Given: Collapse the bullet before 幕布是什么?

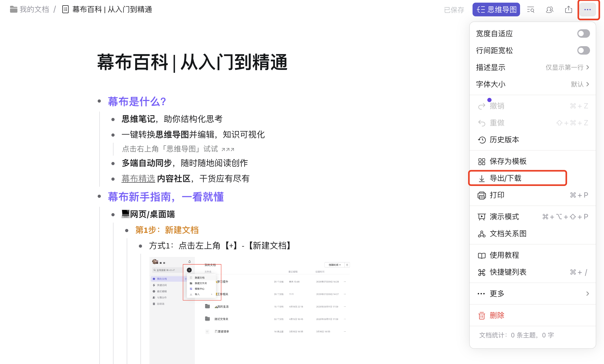Looking at the screenshot, I should (99, 101).
